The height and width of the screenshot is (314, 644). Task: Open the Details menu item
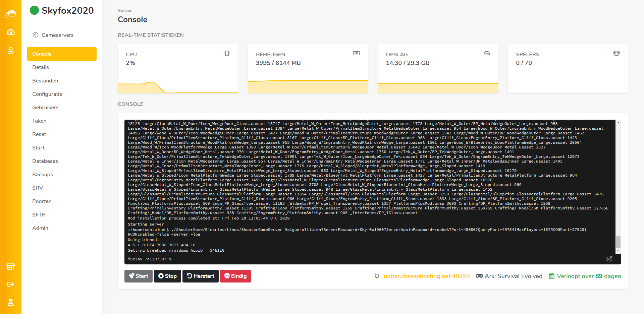point(41,67)
